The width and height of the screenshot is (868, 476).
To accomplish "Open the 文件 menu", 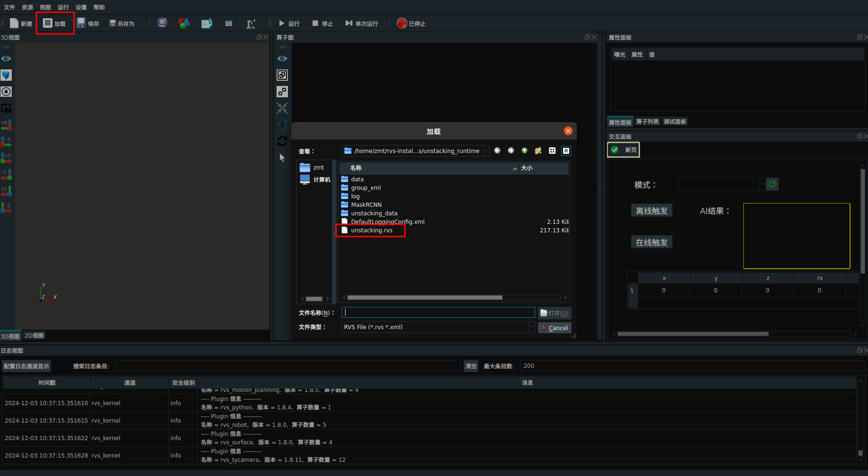I will [x=9, y=7].
